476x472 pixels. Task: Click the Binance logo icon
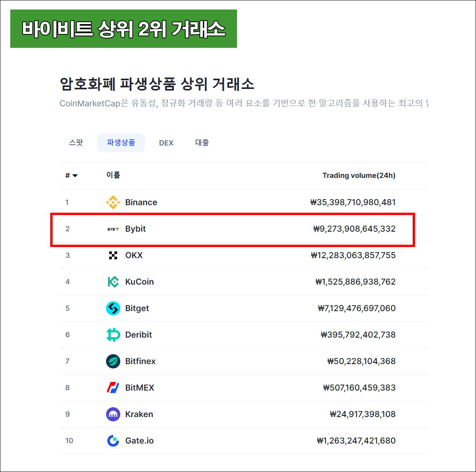click(113, 202)
